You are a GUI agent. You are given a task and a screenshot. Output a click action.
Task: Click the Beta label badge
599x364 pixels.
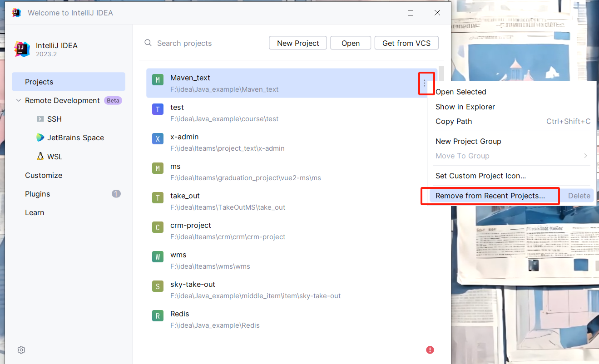point(113,100)
